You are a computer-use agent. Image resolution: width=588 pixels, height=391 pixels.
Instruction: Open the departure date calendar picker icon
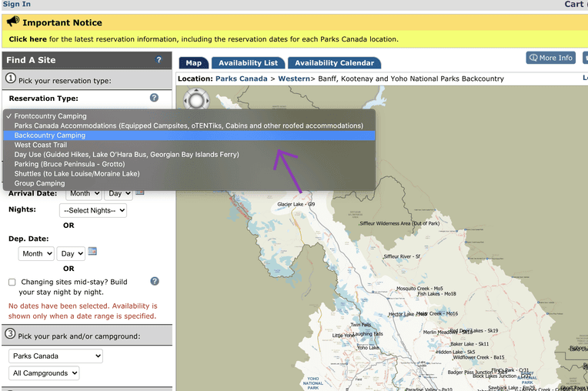point(92,252)
